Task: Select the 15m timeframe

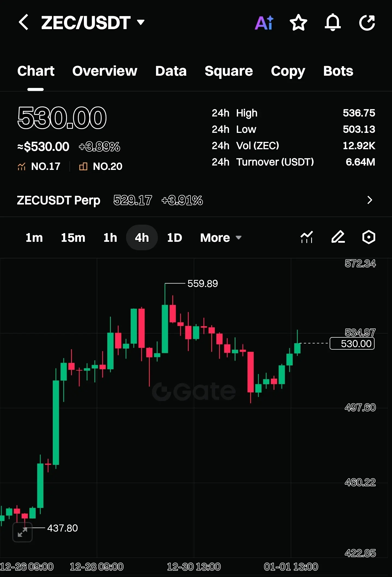Action: [x=73, y=238]
